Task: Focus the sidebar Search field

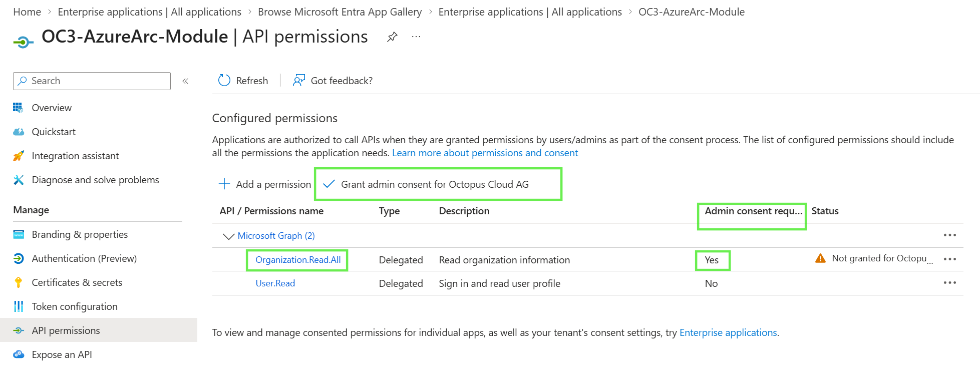Action: [92, 81]
